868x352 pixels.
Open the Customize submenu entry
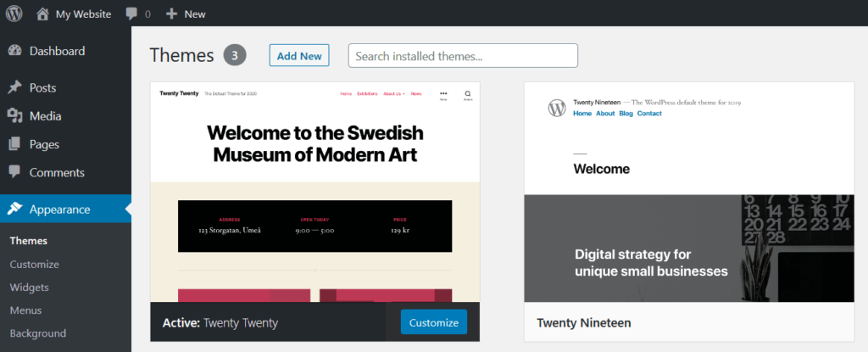[34, 264]
